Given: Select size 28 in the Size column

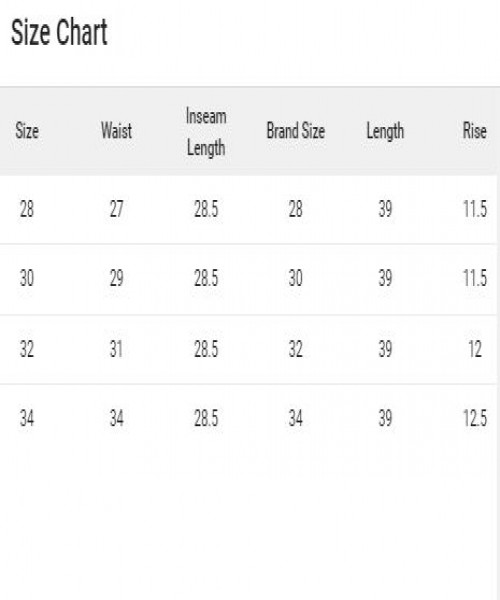Looking at the screenshot, I should point(27,209).
